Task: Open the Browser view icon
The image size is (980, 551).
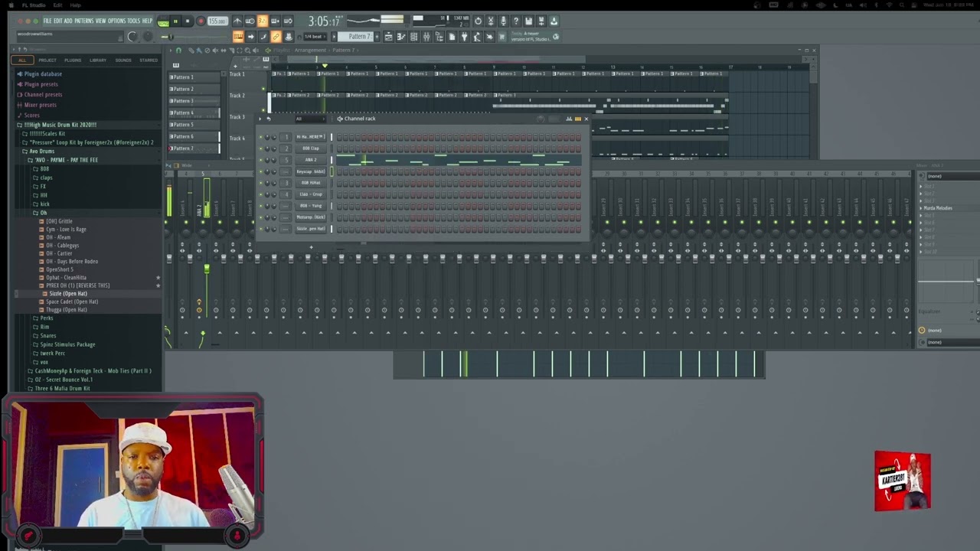Action: pyautogui.click(x=439, y=36)
